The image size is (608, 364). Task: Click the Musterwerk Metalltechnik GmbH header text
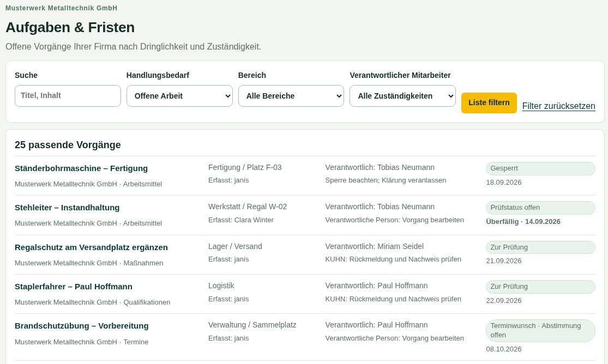[61, 8]
